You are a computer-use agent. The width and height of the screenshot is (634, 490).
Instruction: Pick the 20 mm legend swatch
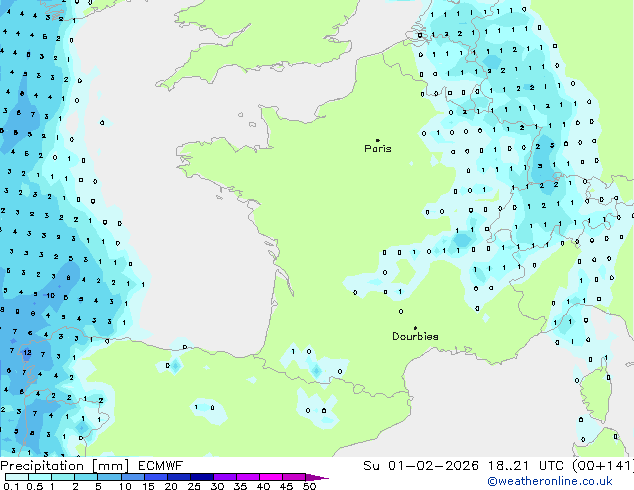click(178, 477)
